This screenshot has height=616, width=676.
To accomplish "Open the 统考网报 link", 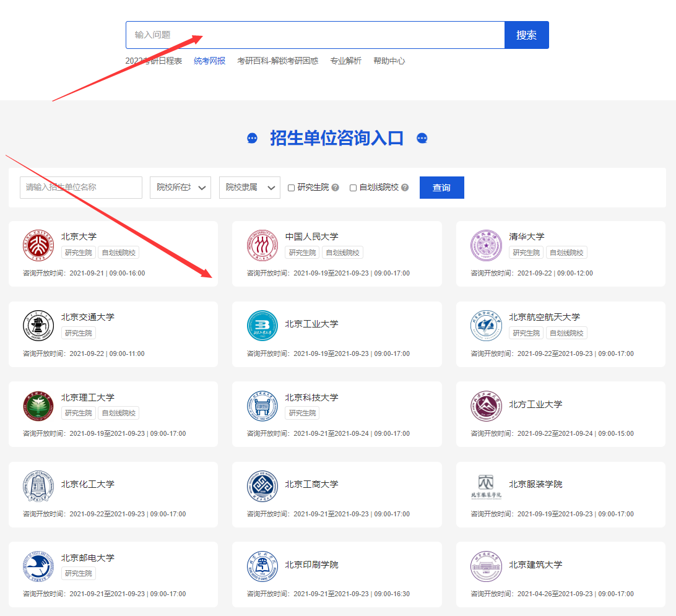I will (x=209, y=61).
